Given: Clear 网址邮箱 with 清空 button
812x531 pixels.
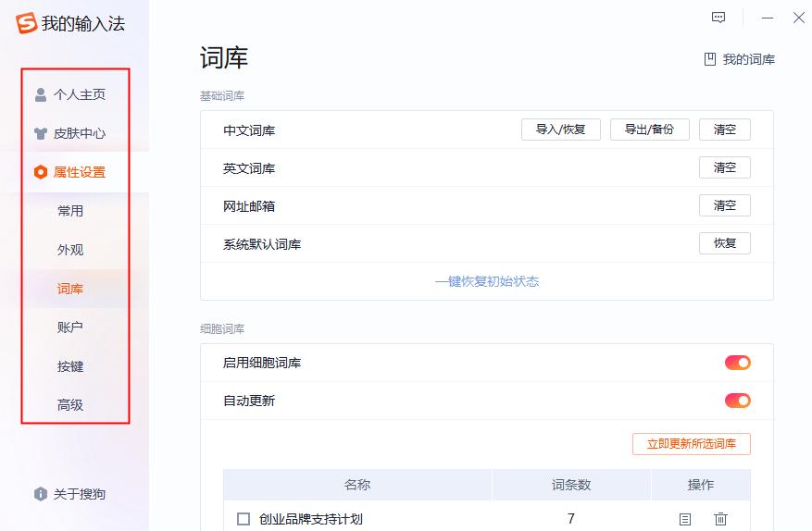Looking at the screenshot, I should [724, 205].
